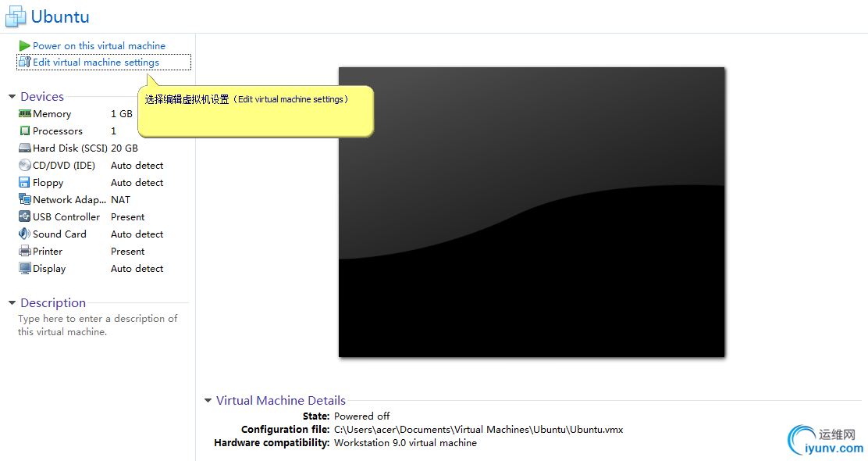This screenshot has width=868, height=461.
Task: Click the Floppy disk icon
Action: click(24, 182)
